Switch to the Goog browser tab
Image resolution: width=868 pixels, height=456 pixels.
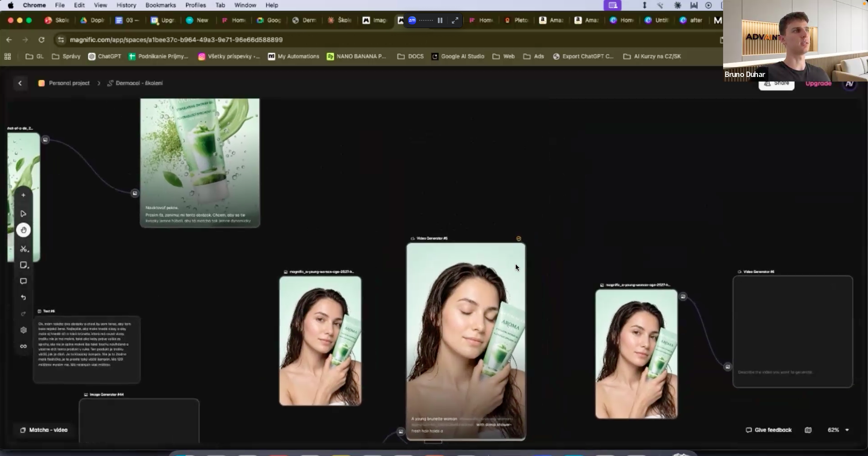pyautogui.click(x=269, y=20)
